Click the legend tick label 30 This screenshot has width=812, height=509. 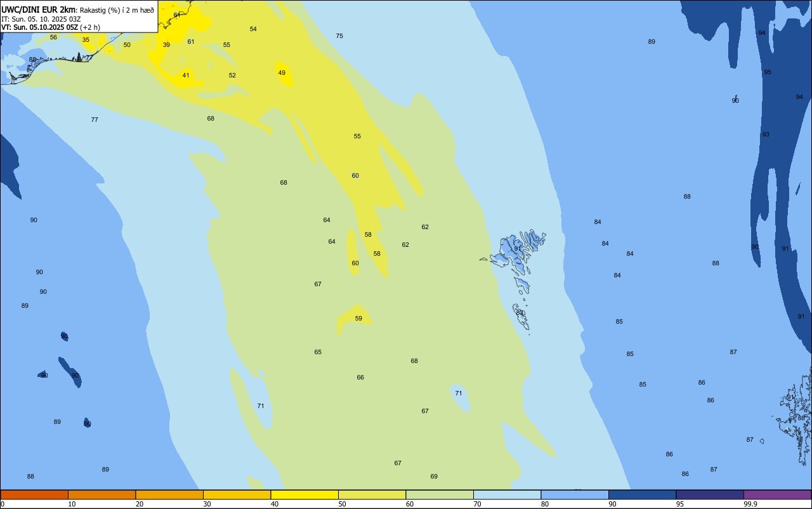coord(207,504)
